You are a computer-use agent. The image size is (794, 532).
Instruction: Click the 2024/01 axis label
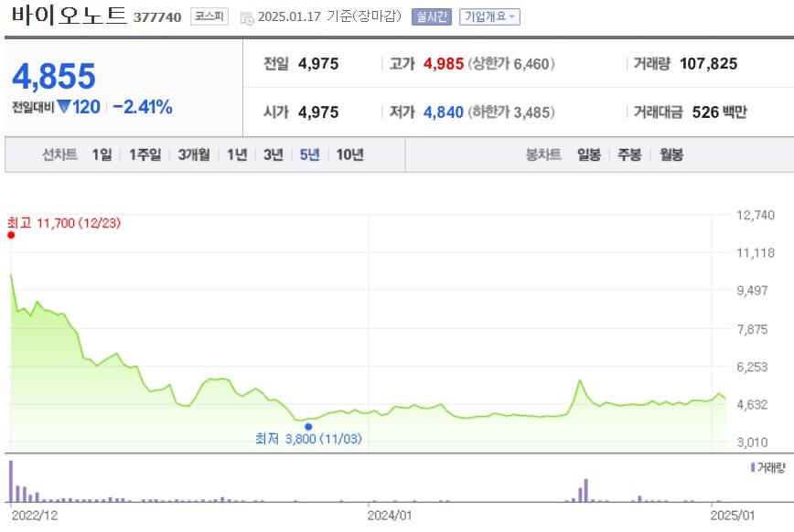coord(390,516)
